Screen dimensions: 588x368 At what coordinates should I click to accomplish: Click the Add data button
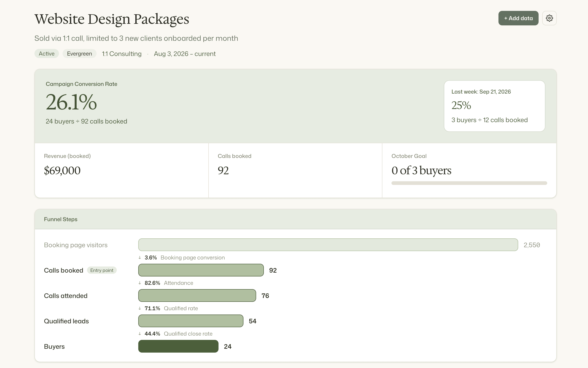[x=518, y=18]
